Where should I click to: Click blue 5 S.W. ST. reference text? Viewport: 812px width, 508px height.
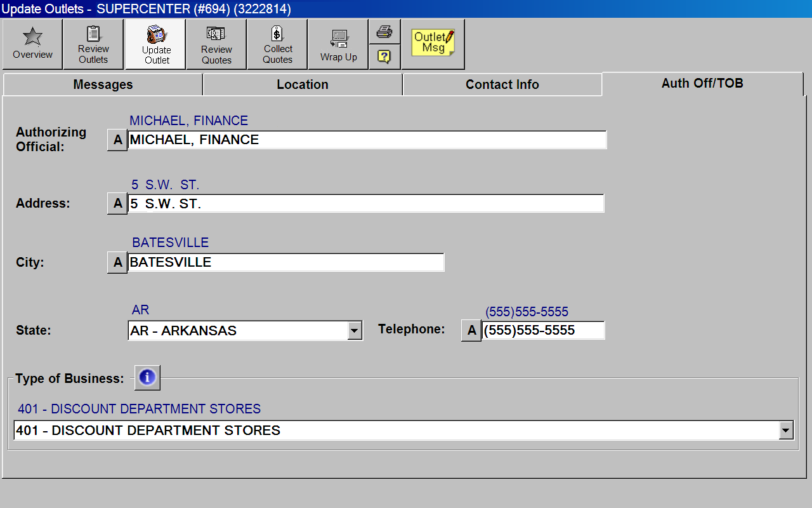pos(165,185)
